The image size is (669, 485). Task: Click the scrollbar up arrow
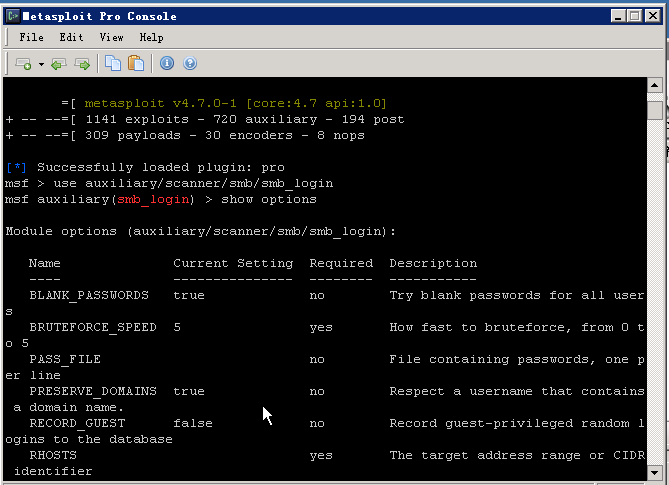coord(654,85)
